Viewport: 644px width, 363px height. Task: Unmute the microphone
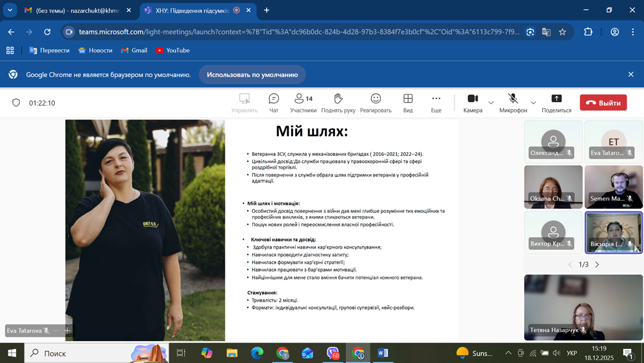pos(513,102)
